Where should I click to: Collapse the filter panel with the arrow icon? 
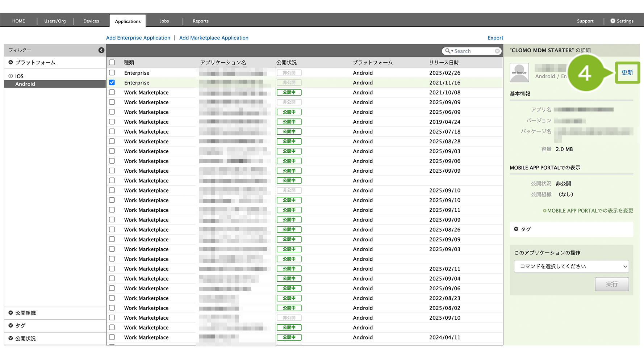tap(101, 50)
